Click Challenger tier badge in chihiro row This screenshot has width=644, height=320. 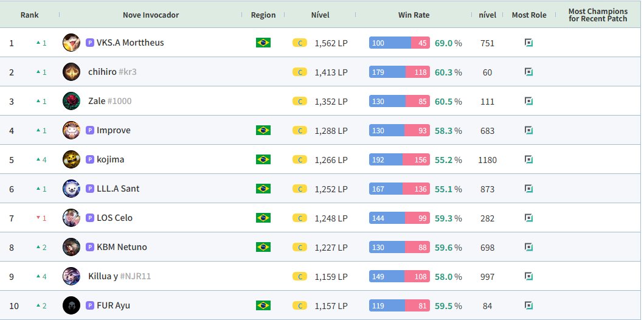[300, 72]
